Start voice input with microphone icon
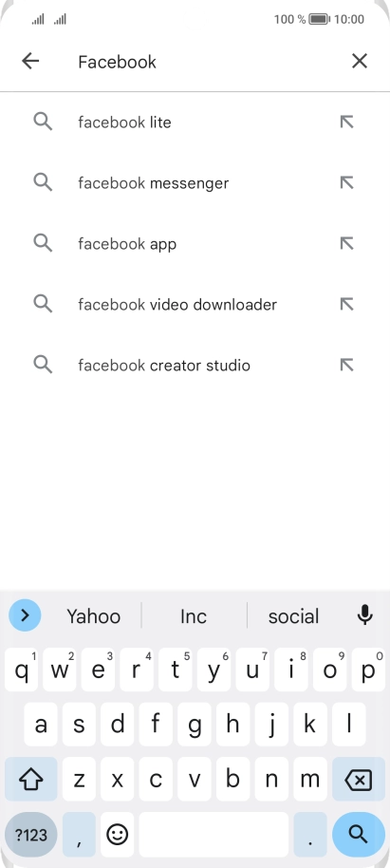390x868 pixels. click(x=365, y=615)
